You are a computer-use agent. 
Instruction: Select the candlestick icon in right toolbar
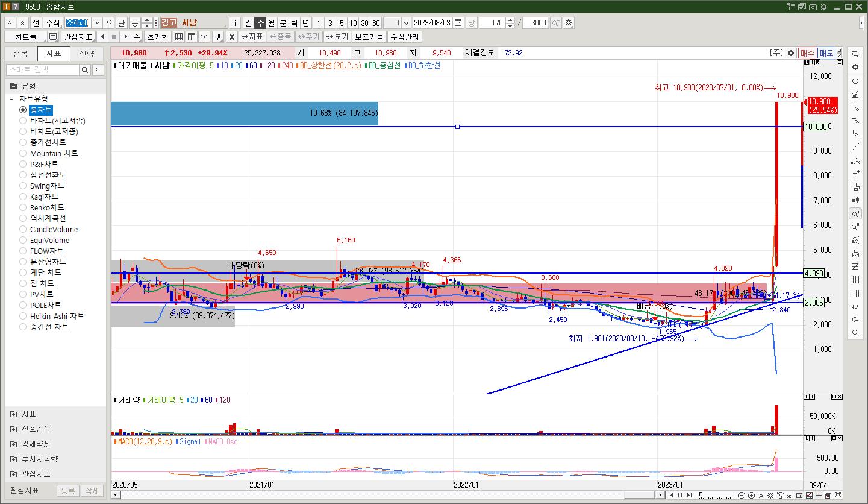tap(855, 200)
